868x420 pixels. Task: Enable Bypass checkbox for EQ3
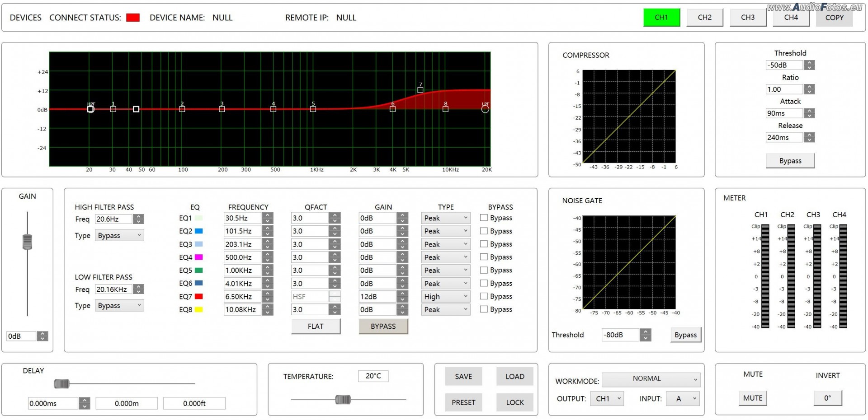(484, 244)
